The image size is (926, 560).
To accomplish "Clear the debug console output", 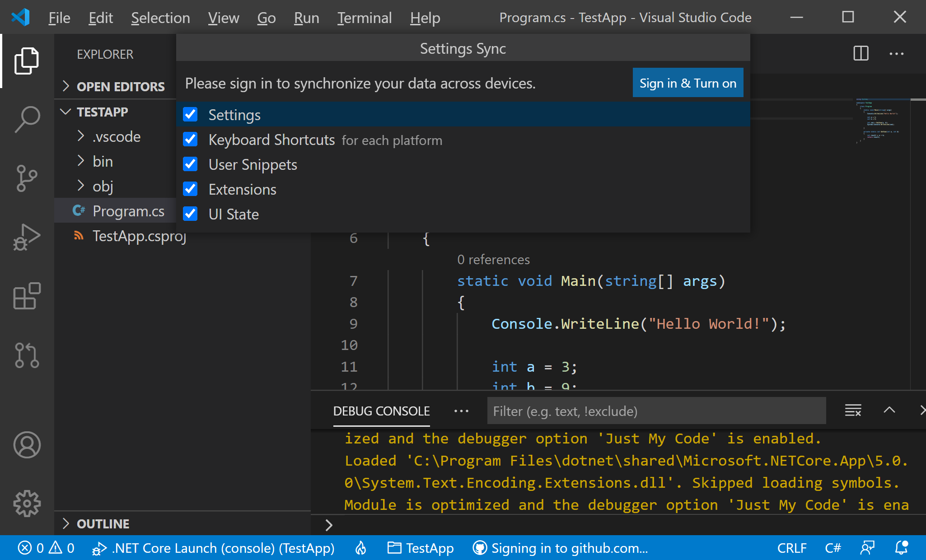I will tap(853, 411).
